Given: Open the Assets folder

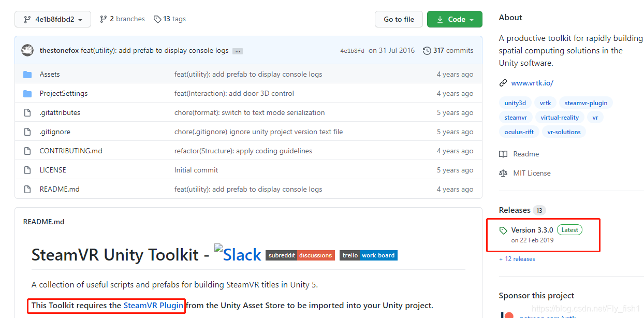Looking at the screenshot, I should click(x=50, y=75).
